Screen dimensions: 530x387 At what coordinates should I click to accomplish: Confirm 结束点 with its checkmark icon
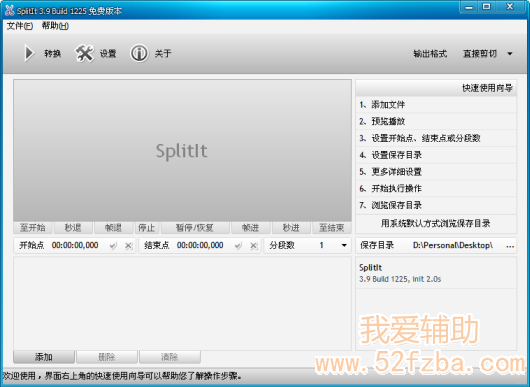[x=238, y=246]
